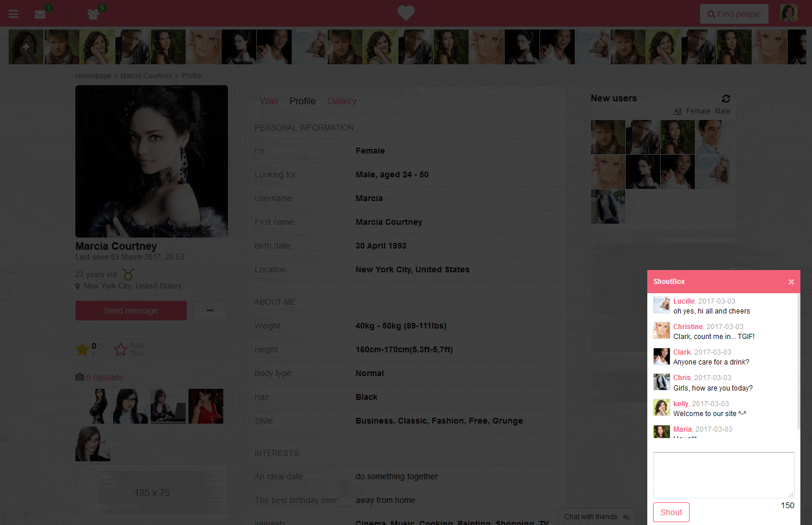Viewport: 812px width, 525px height.
Task: Open Christine's name link in ShoutBox
Action: pos(688,327)
